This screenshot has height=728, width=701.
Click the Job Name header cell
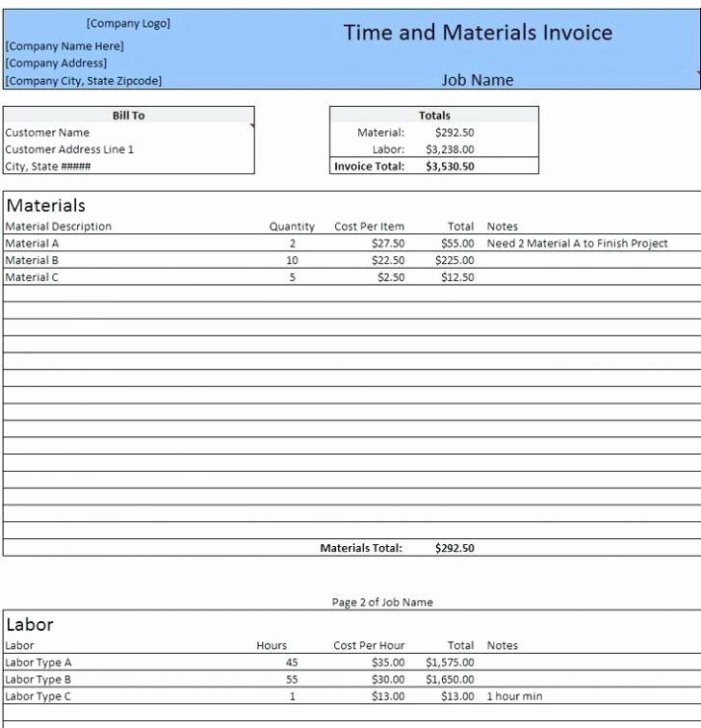tap(478, 80)
